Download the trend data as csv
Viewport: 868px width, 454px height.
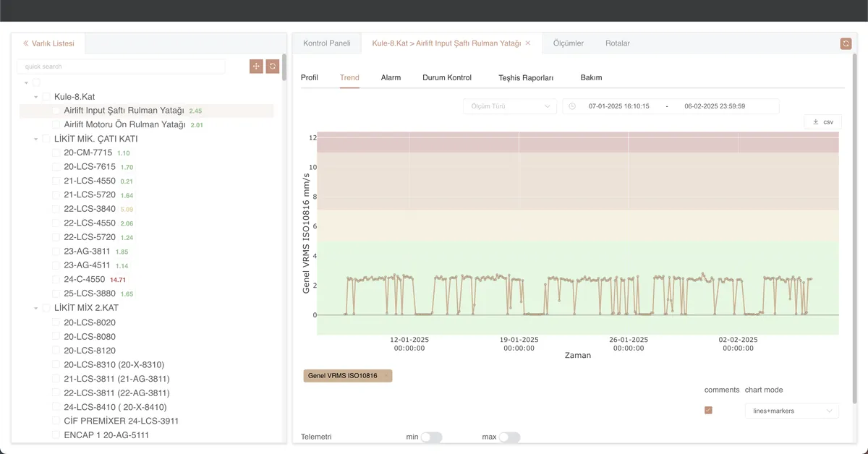pyautogui.click(x=822, y=122)
